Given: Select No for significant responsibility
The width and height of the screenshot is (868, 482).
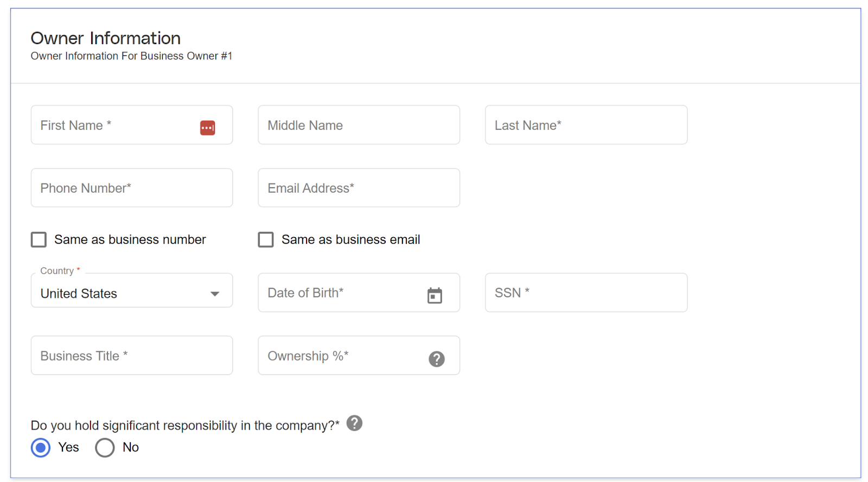Looking at the screenshot, I should click(105, 447).
